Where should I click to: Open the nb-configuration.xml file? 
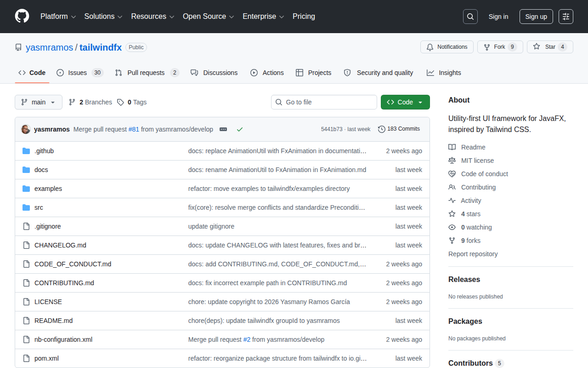tap(63, 339)
